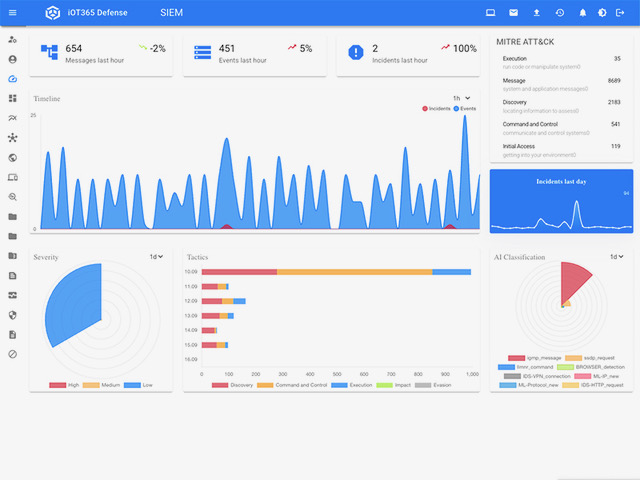Select the dashboard gauge item in sidebar
This screenshot has width=640, height=480.
click(x=12, y=78)
